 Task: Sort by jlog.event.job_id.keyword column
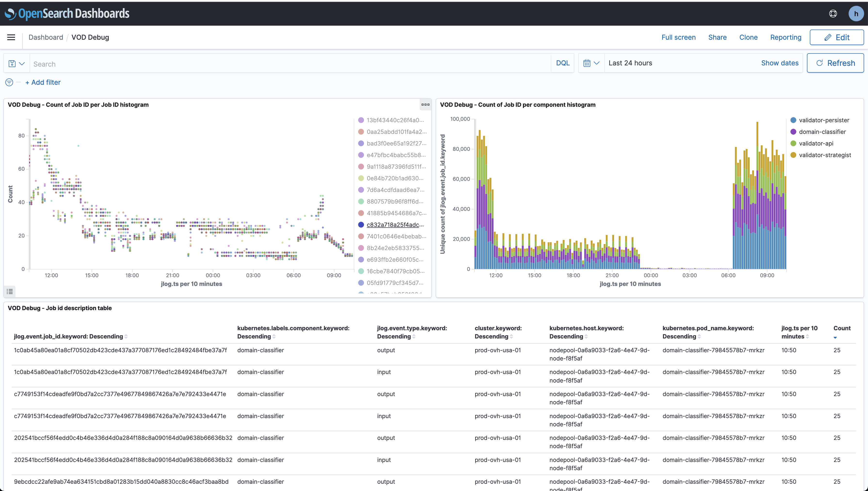pyautogui.click(x=71, y=337)
